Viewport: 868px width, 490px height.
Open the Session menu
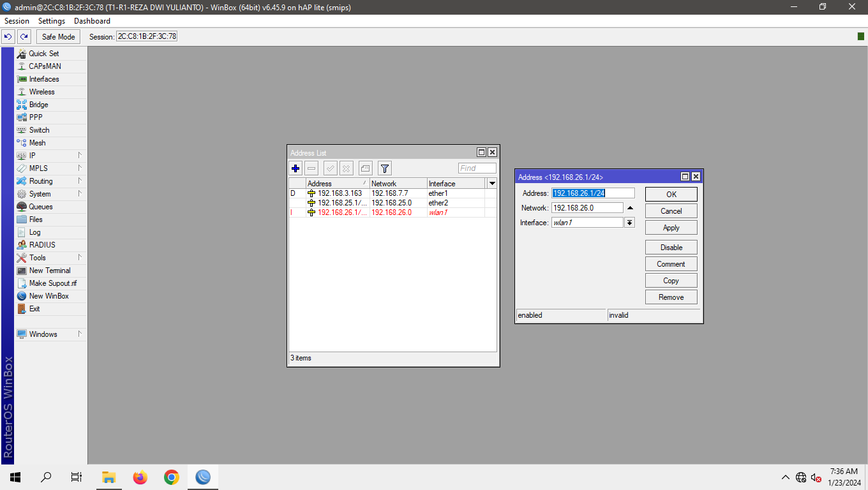[x=17, y=21]
